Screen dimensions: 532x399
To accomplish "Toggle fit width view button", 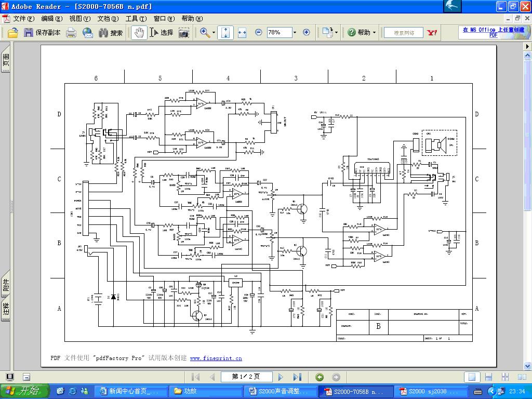I will [242, 33].
